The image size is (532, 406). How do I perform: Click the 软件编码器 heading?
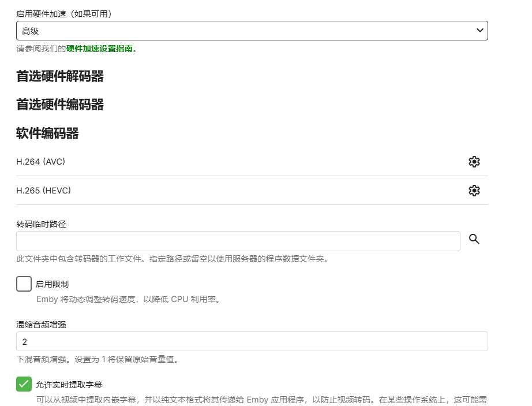pyautogui.click(x=47, y=133)
